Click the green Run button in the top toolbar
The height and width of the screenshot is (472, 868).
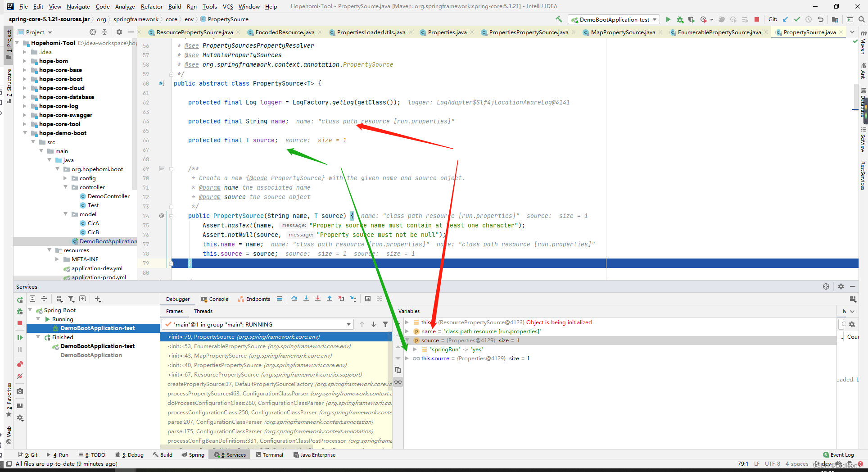pyautogui.click(x=668, y=19)
